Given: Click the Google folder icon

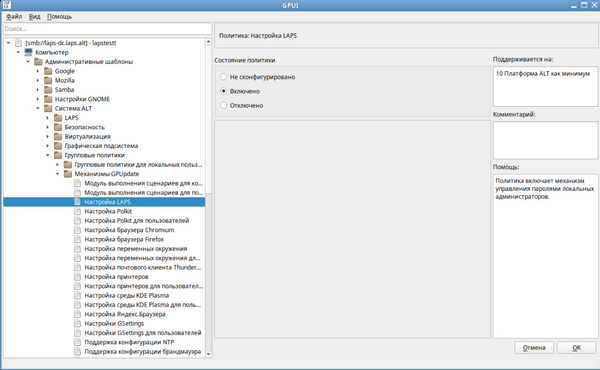Looking at the screenshot, I should click(x=48, y=71).
